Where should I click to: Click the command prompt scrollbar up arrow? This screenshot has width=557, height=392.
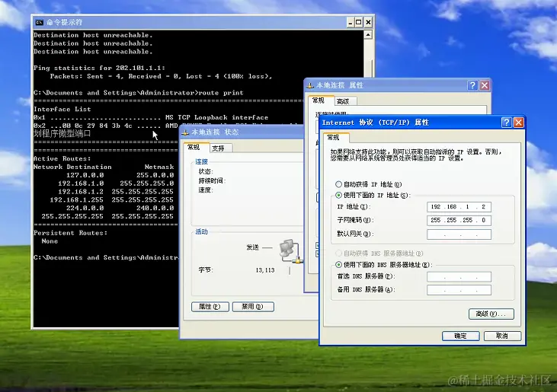368,35
